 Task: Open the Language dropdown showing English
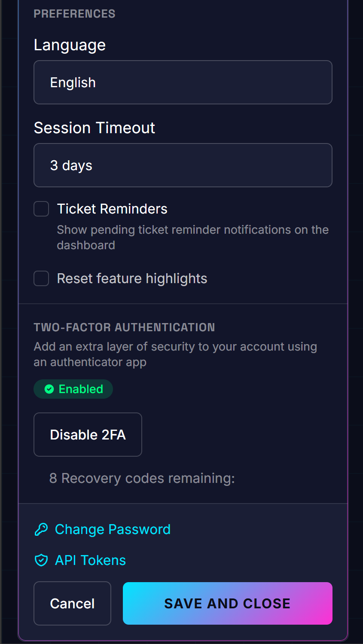pos(183,82)
